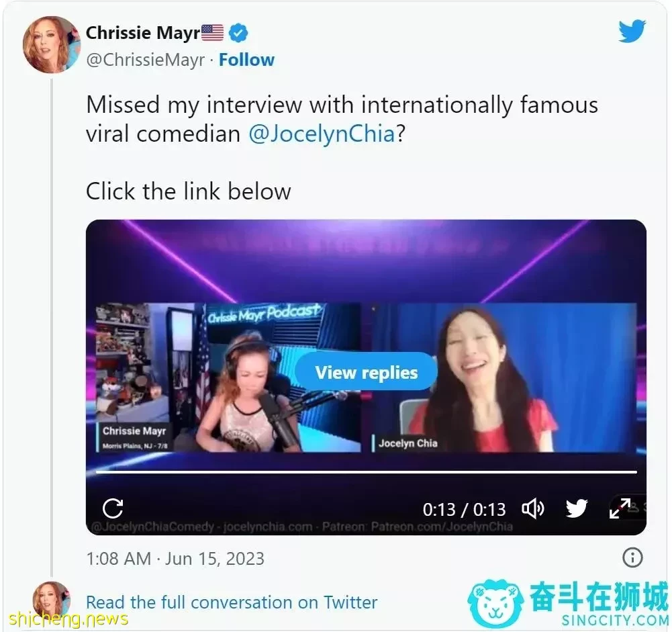This screenshot has width=672, height=632.
Task: Click the small avatar next to full conversation
Action: pyautogui.click(x=52, y=600)
